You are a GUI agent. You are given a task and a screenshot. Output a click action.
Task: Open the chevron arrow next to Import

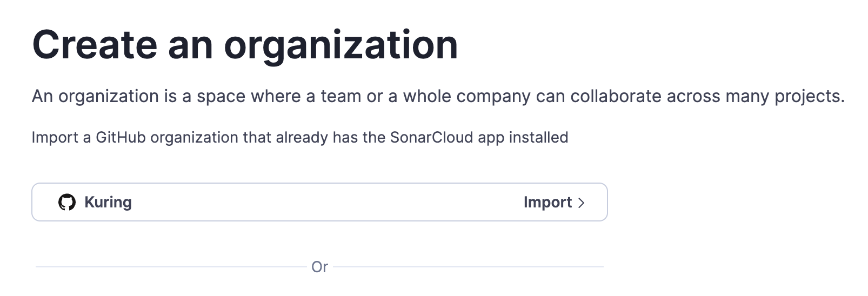click(x=582, y=203)
